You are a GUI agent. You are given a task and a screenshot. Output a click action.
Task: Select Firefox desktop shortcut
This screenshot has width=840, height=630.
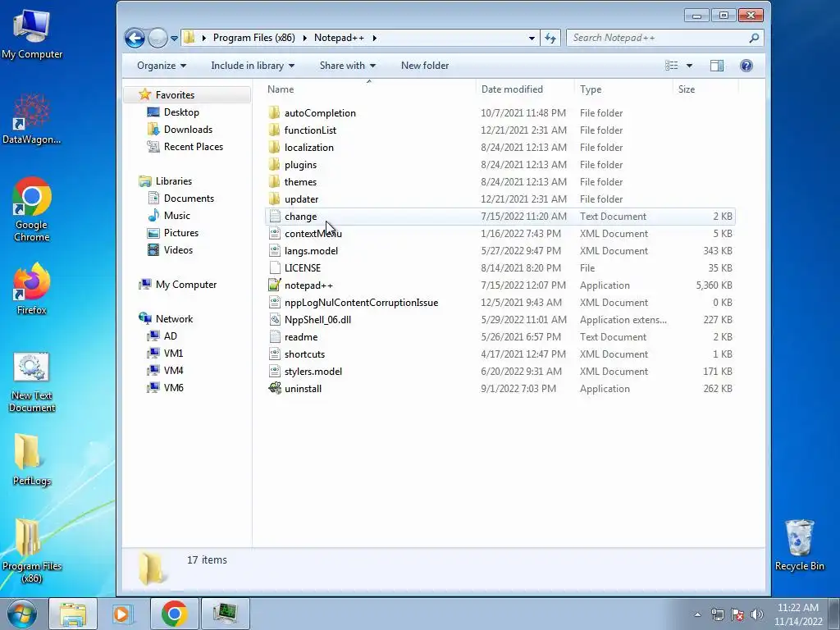tap(32, 288)
